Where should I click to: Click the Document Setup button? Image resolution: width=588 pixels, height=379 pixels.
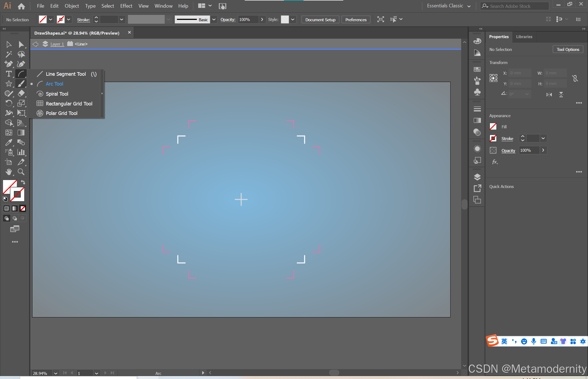point(320,20)
